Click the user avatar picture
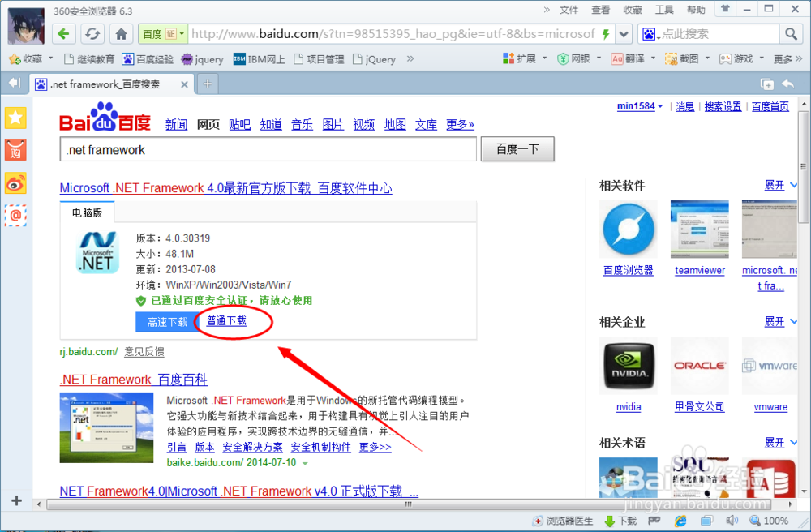The height and width of the screenshot is (532, 811). pyautogui.click(x=26, y=27)
